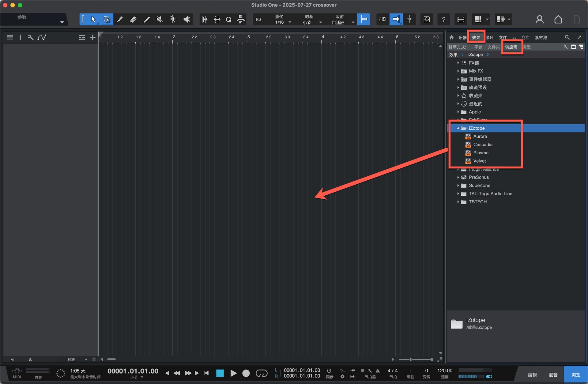Switch to the 循环 loops tab
Screen dimensions: 588x384
point(489,38)
